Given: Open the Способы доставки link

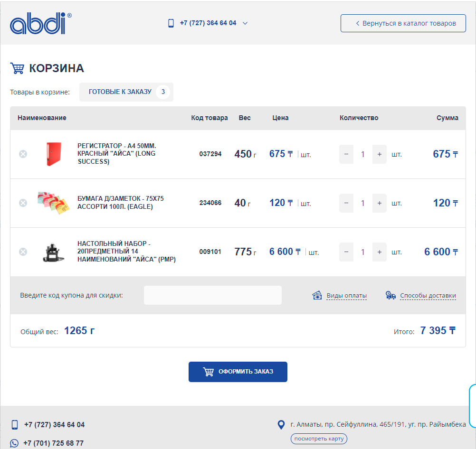Looking at the screenshot, I should (x=428, y=296).
